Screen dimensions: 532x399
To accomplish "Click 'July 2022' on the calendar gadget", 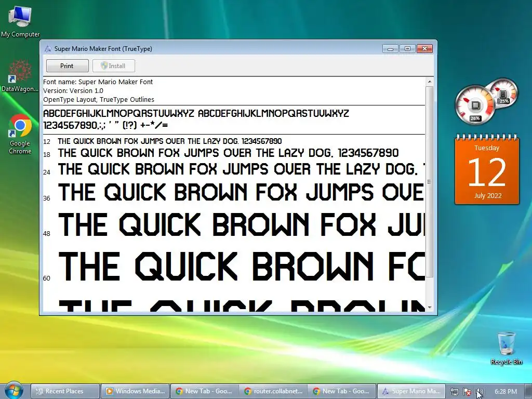I will pyautogui.click(x=487, y=196).
